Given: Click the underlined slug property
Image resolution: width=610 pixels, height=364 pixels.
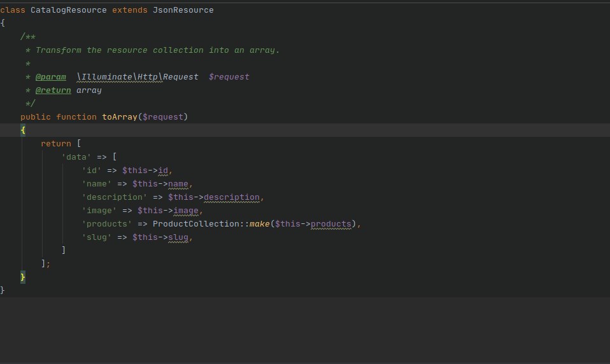Looking at the screenshot, I should (x=178, y=237).
